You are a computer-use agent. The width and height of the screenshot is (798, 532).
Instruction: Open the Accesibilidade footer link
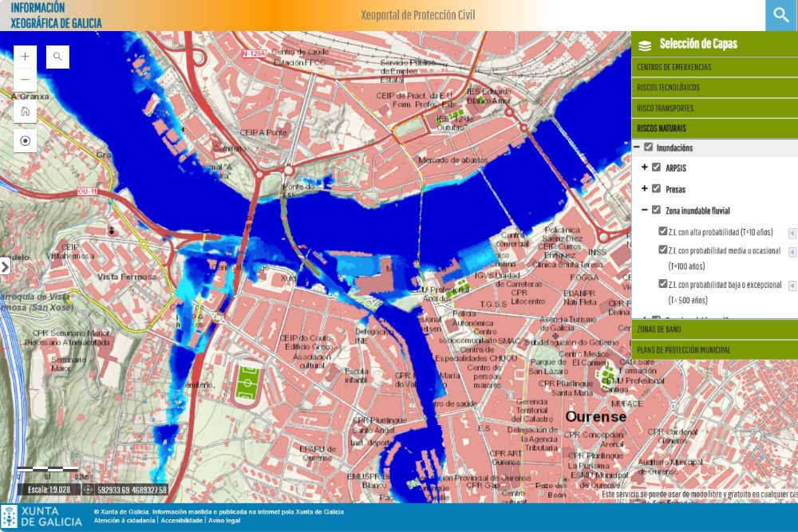click(181, 521)
